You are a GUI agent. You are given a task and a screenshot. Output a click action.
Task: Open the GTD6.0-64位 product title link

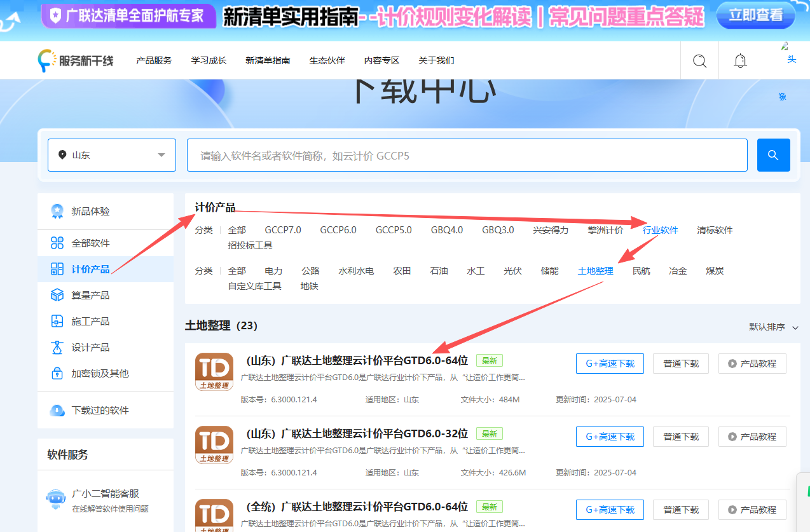point(356,360)
